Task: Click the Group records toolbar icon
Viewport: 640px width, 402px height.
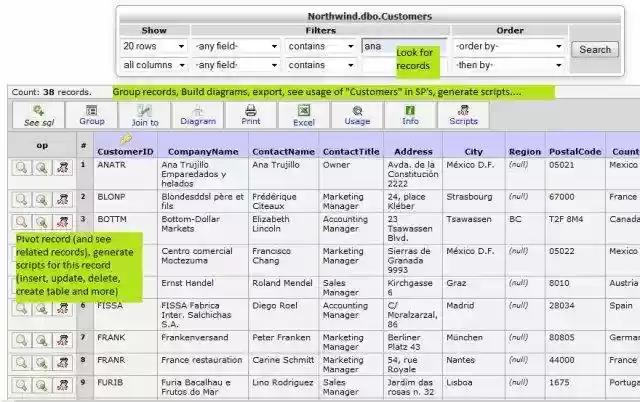Action: pos(92,115)
